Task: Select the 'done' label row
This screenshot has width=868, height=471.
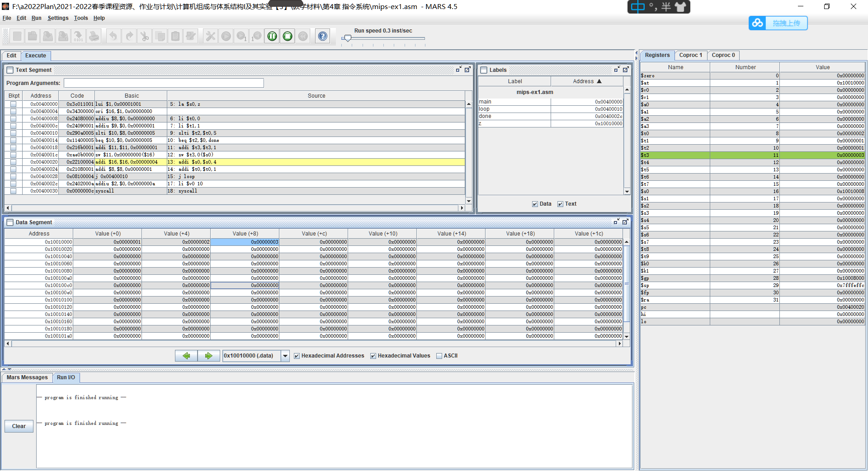Action: (x=551, y=116)
